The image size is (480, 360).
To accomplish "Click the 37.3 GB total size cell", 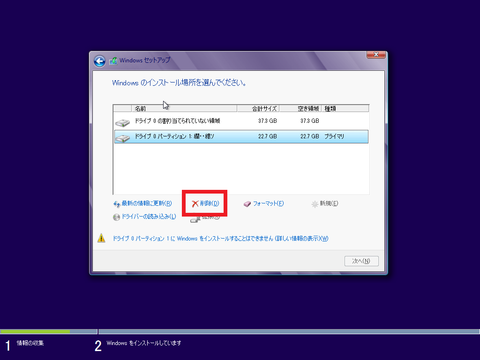I will coord(268,121).
